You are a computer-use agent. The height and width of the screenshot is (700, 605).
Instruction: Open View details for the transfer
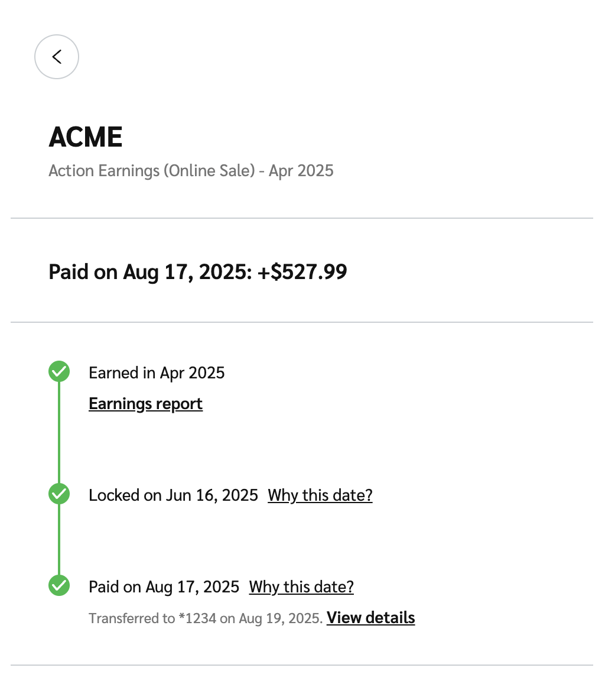(x=370, y=618)
